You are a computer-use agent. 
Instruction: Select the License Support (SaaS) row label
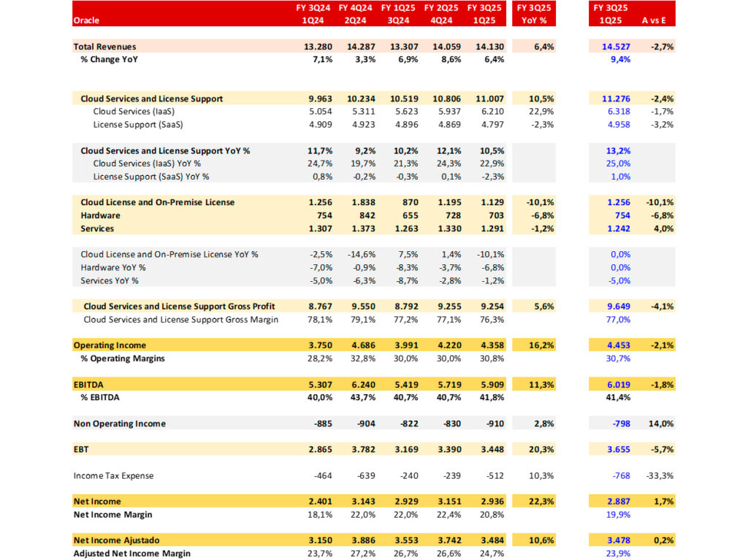[135, 125]
